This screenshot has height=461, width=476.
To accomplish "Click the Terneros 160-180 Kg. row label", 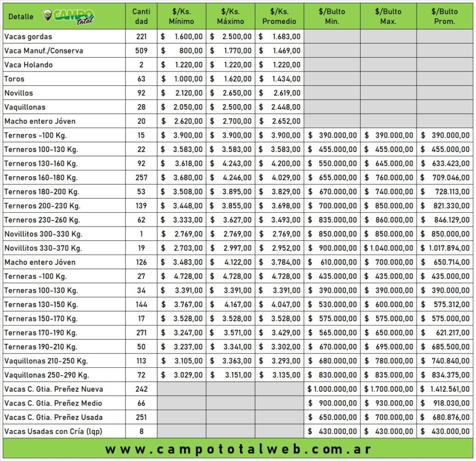I will coord(41,177).
